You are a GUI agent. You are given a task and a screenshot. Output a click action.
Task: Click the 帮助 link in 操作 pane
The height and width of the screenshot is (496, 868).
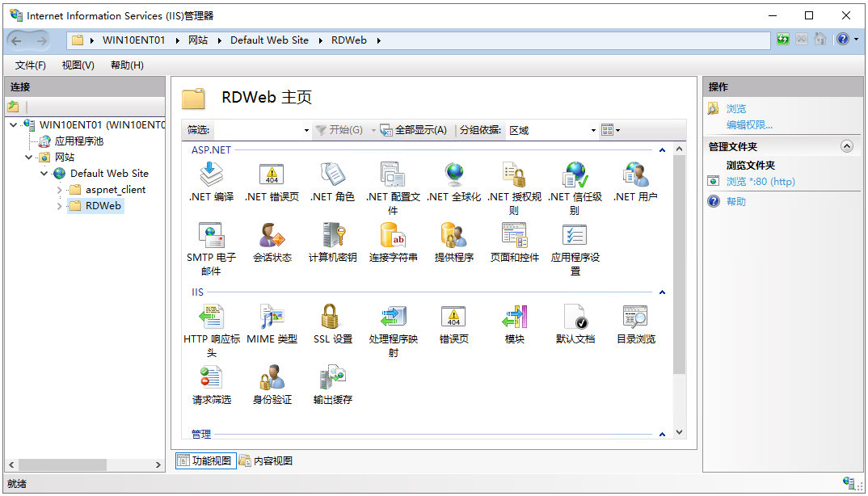click(x=736, y=201)
